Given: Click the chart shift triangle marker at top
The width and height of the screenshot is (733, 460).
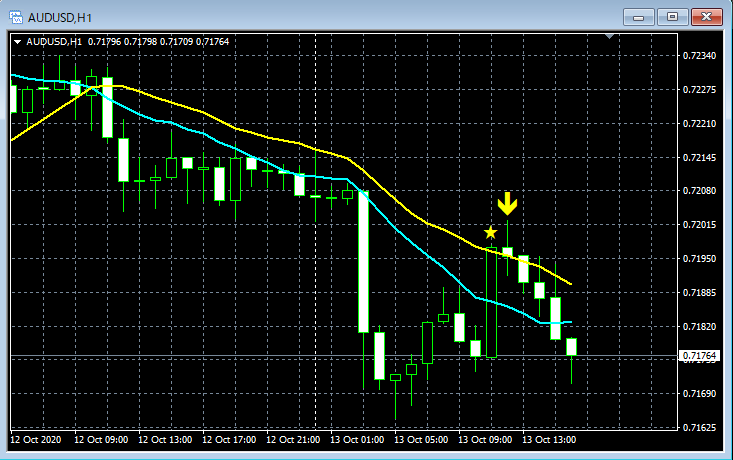Looking at the screenshot, I should coord(610,36).
